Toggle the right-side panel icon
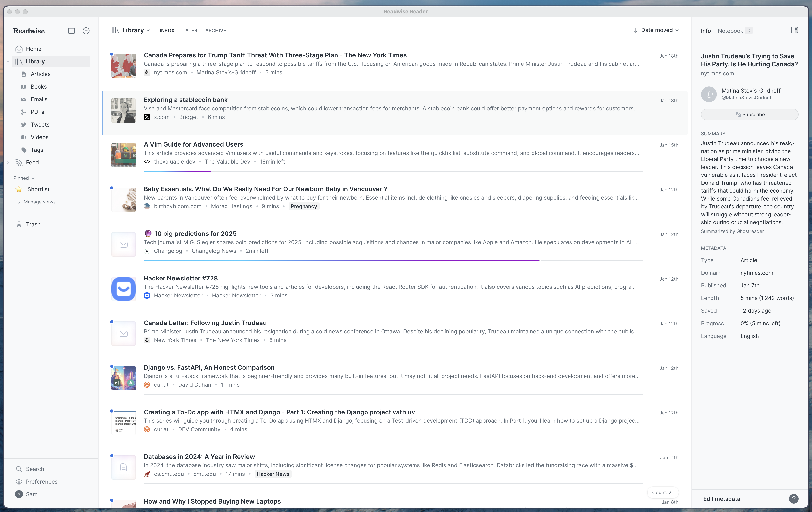Screen dimensions: 812x512 pyautogui.click(x=794, y=30)
